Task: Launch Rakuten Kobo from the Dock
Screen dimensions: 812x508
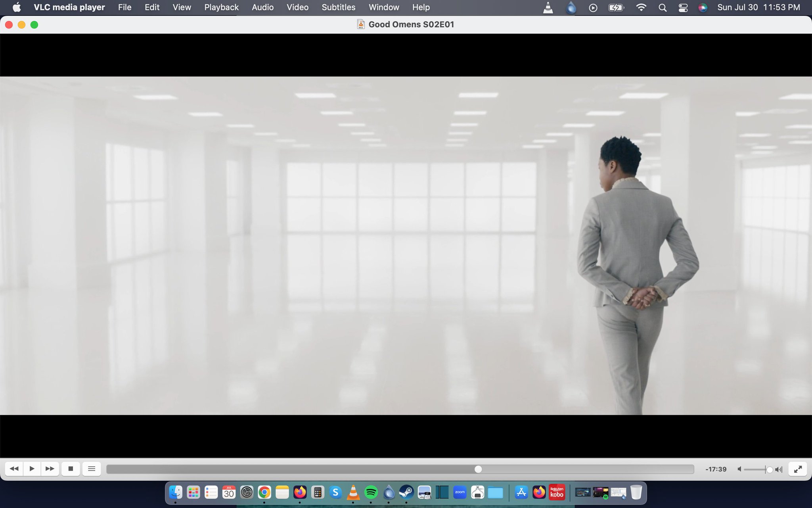Action: pyautogui.click(x=557, y=493)
